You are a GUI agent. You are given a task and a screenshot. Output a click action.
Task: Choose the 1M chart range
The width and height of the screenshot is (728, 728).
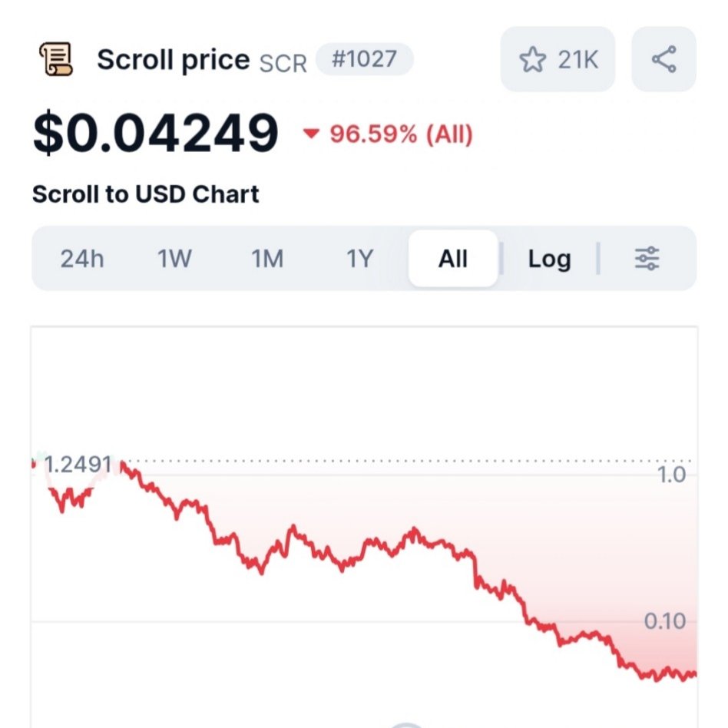pos(267,259)
